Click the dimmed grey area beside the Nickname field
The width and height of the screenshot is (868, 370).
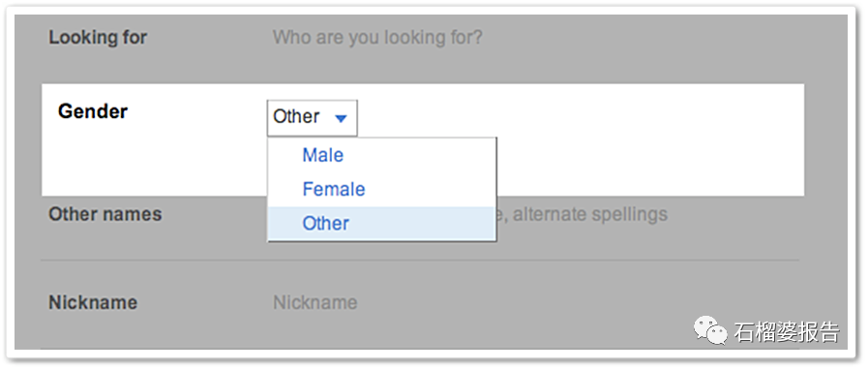554,303
